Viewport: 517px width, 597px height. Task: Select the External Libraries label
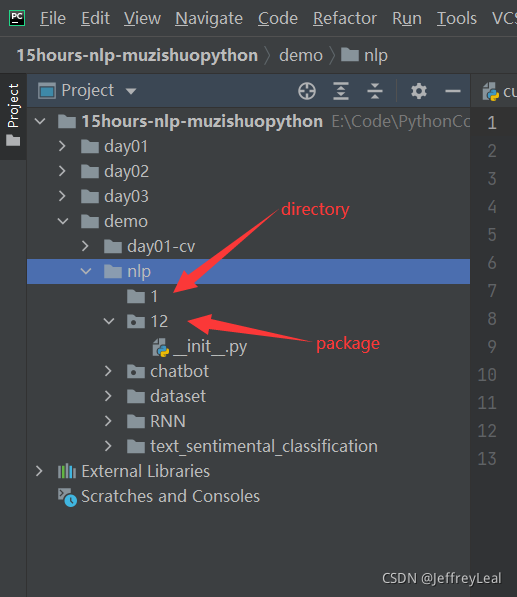tap(146, 471)
